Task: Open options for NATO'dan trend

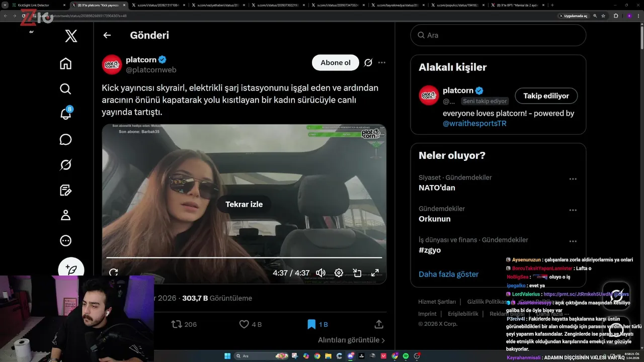Action: pos(573,179)
